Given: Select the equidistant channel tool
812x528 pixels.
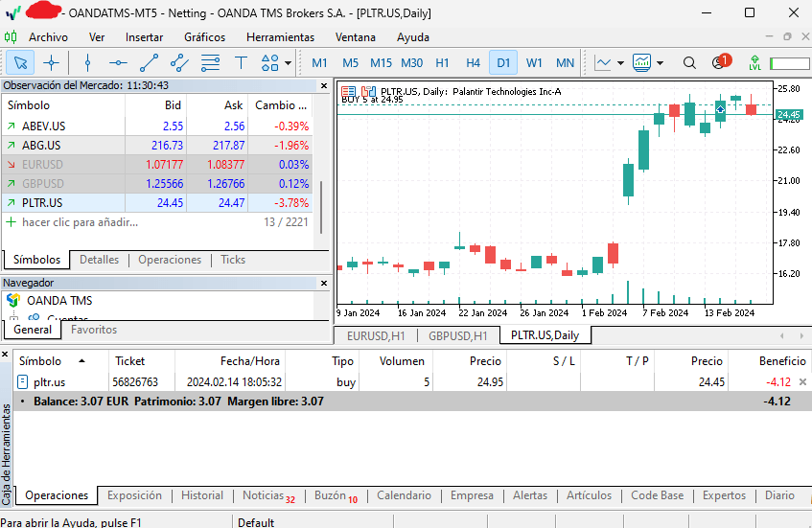Looking at the screenshot, I should (x=179, y=63).
